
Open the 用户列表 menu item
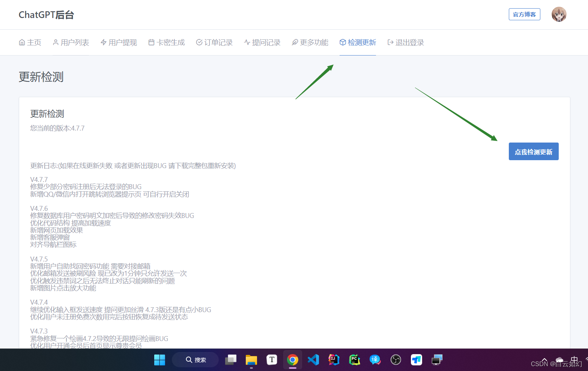[71, 42]
